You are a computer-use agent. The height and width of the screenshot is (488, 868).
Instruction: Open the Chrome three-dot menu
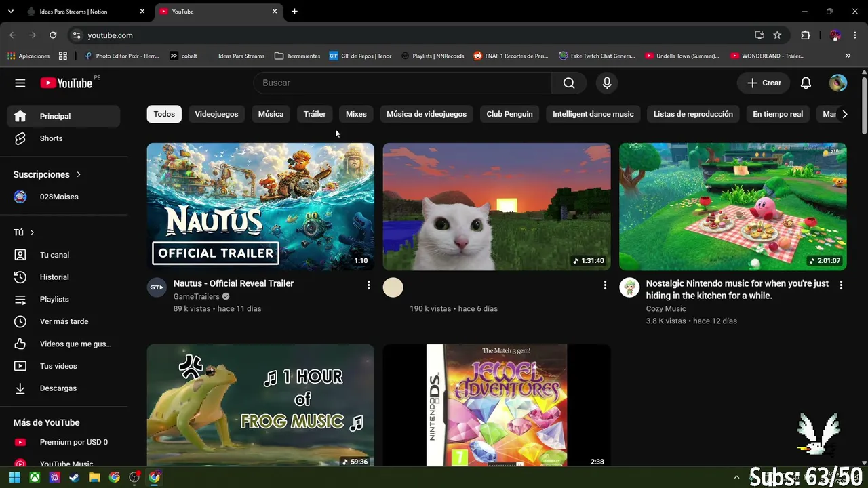pos(856,35)
